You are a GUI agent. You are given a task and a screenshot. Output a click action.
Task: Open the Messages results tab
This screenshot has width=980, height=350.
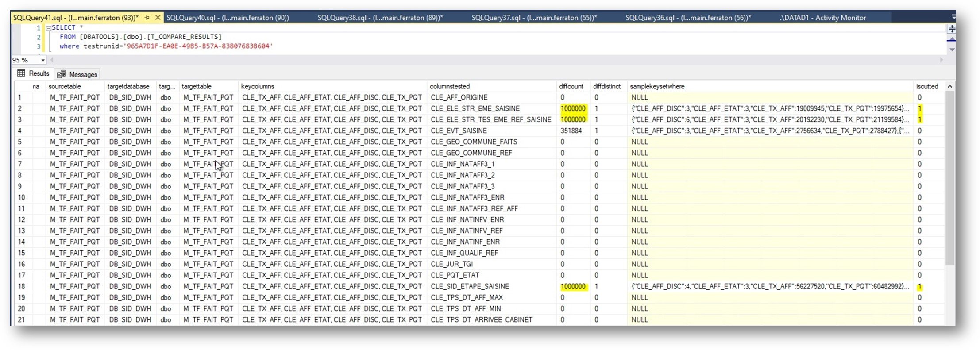tap(77, 74)
